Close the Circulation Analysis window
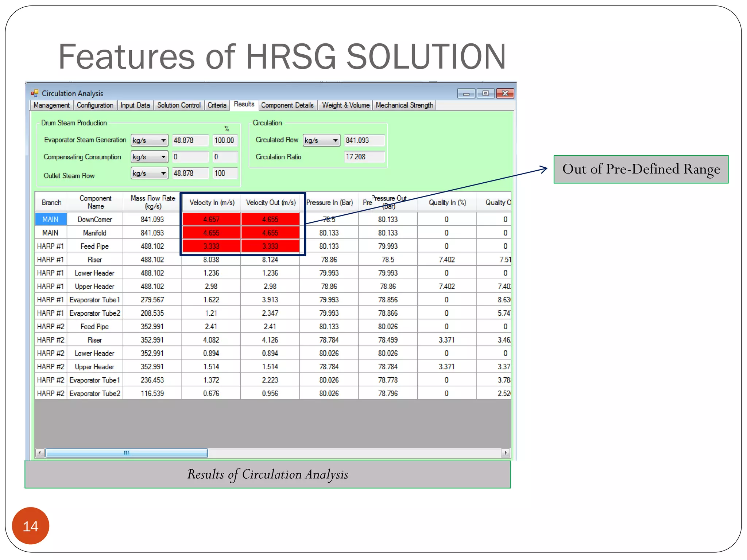The image size is (747, 560). (505, 94)
